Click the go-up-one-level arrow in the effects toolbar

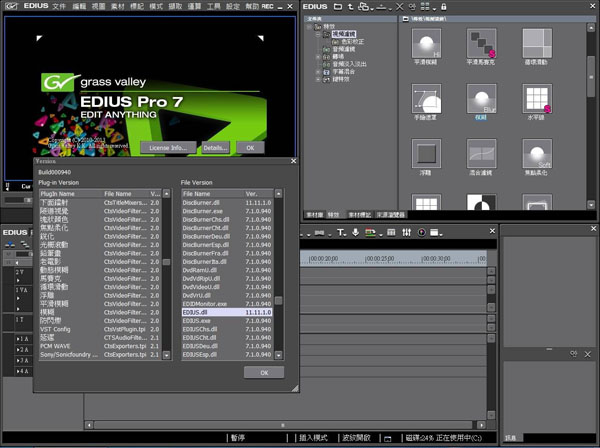[x=350, y=7]
